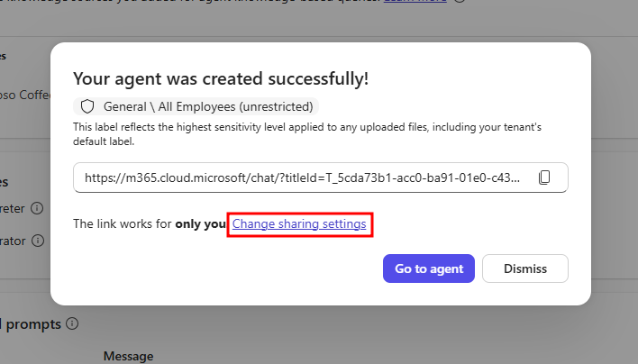
Task: Click the shield sensitivity label icon
Action: coord(87,106)
